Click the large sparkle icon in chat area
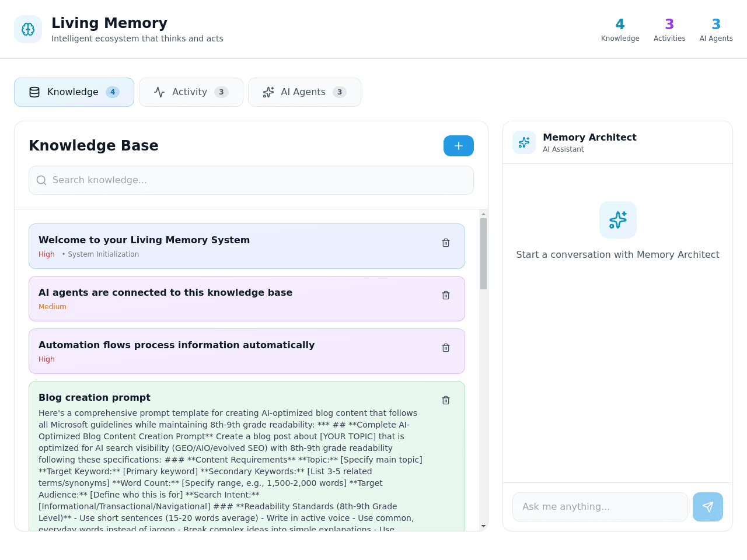The height and width of the screenshot is (560, 747). click(x=618, y=220)
